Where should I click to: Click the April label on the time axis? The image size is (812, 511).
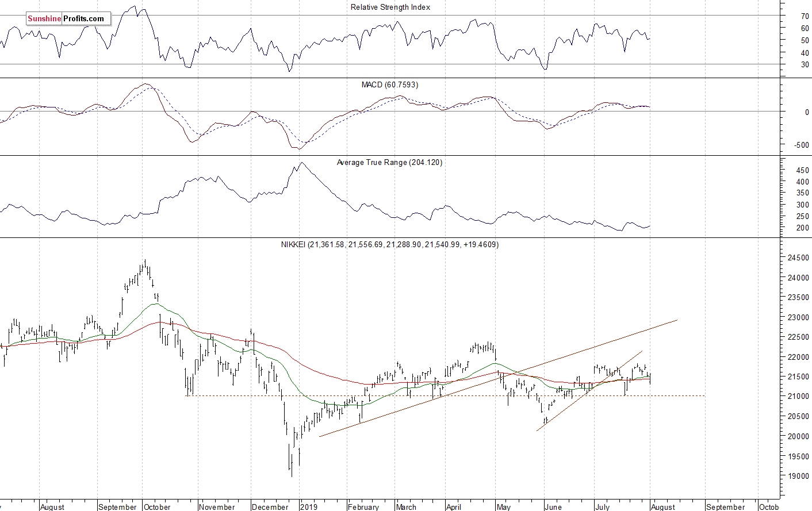(x=454, y=507)
